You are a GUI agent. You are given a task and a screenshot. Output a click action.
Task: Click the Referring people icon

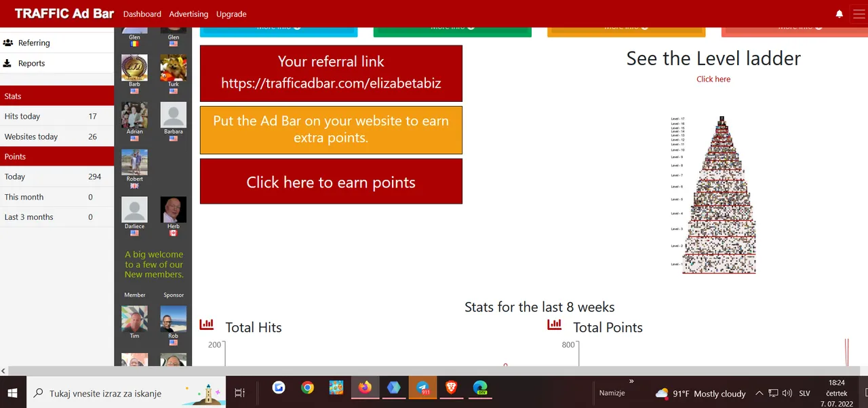(x=8, y=43)
